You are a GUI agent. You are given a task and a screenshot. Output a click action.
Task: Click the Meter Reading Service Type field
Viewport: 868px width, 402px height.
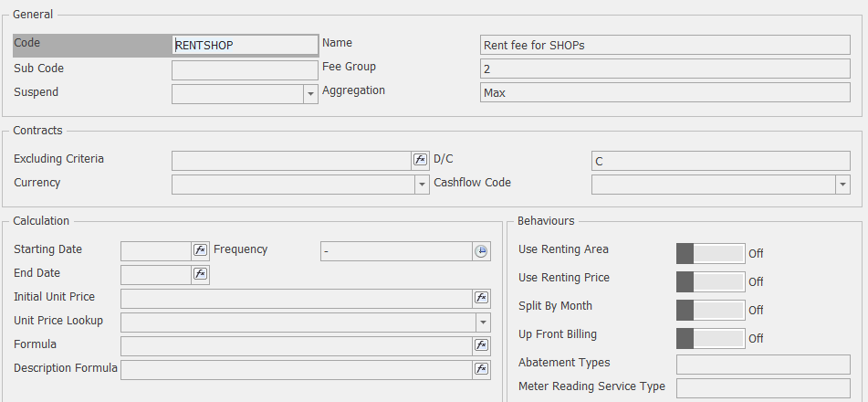[763, 388]
